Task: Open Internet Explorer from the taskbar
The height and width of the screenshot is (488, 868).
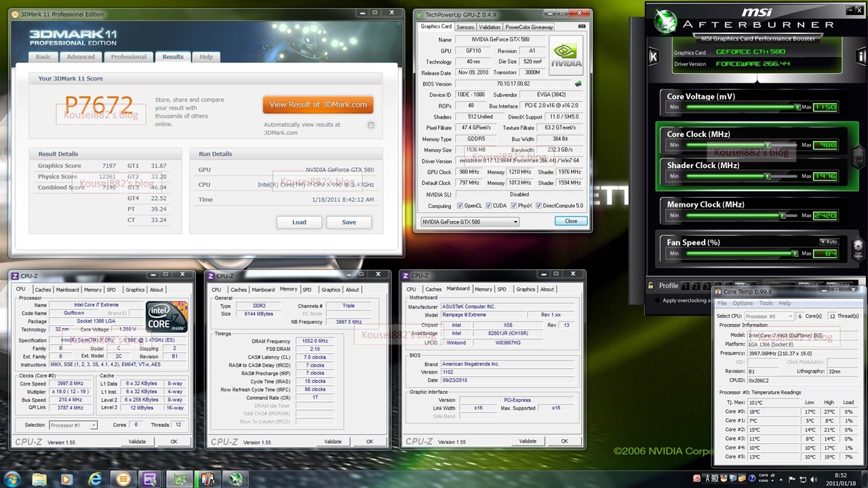Action: pyautogui.click(x=96, y=479)
